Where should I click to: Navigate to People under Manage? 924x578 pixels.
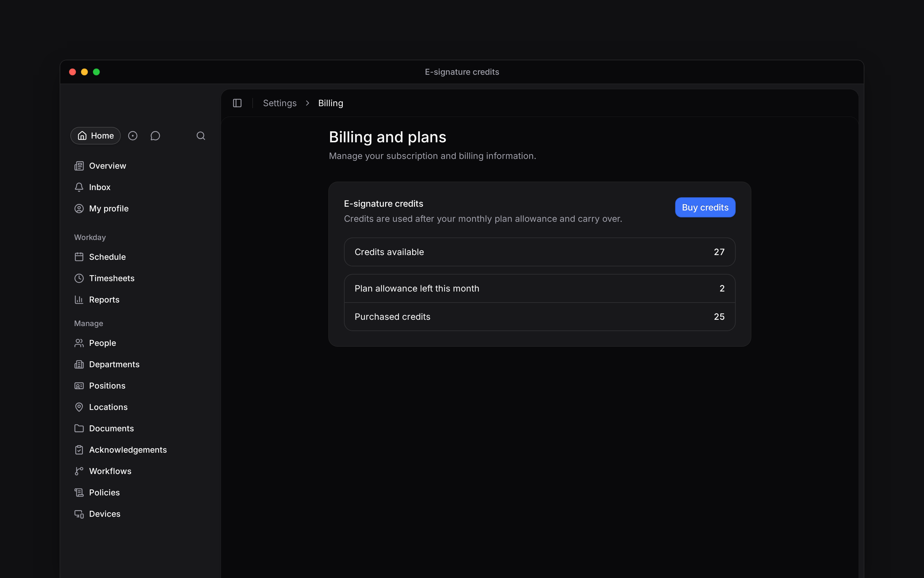[x=102, y=343]
